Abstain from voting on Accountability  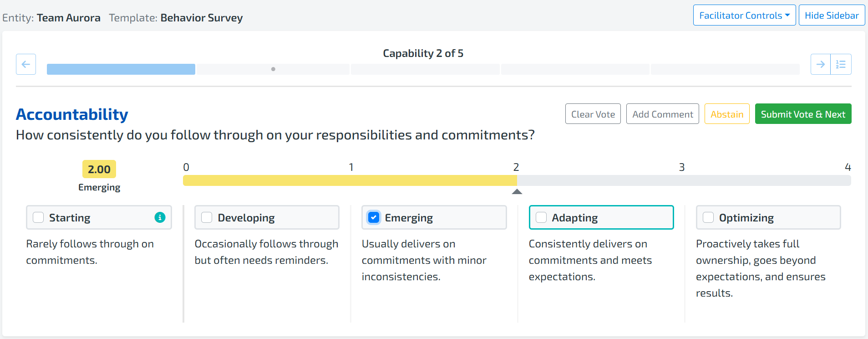coord(726,114)
